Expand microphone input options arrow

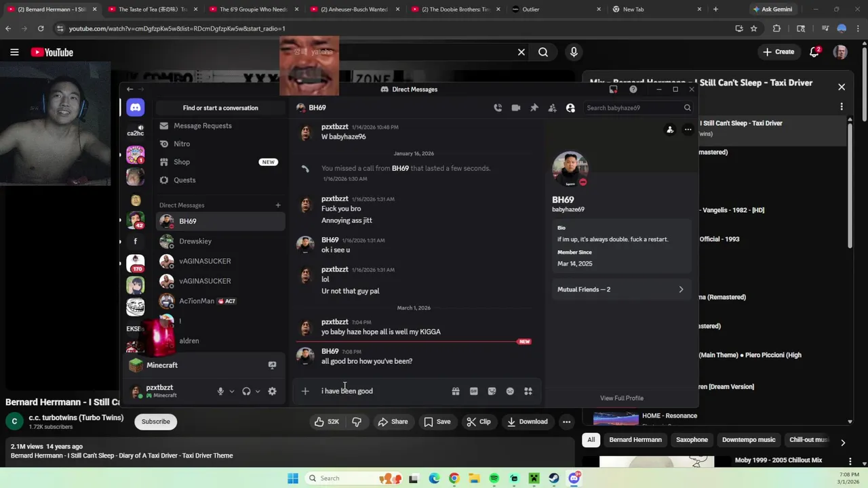pos(232,391)
